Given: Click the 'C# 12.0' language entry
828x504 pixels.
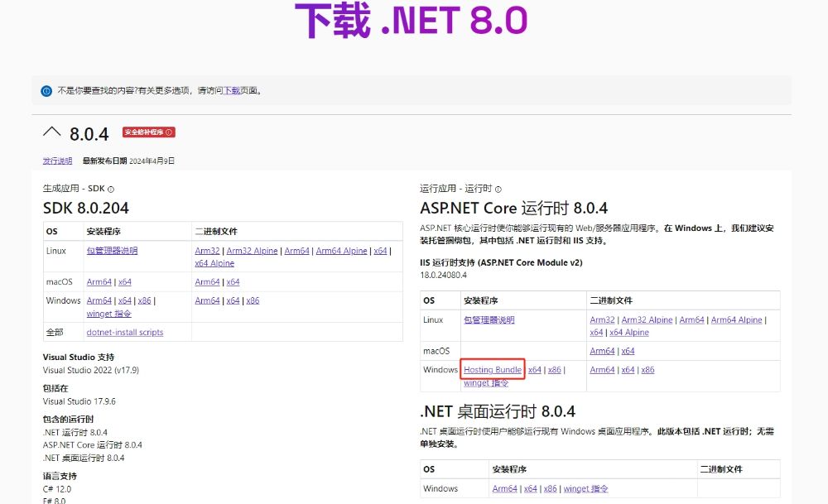Looking at the screenshot, I should click(57, 489).
